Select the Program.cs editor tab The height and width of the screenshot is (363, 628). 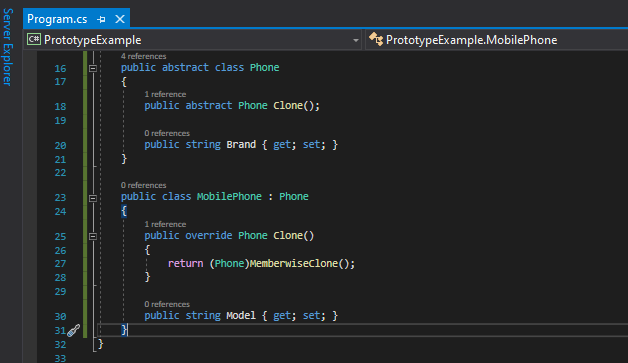(x=57, y=19)
